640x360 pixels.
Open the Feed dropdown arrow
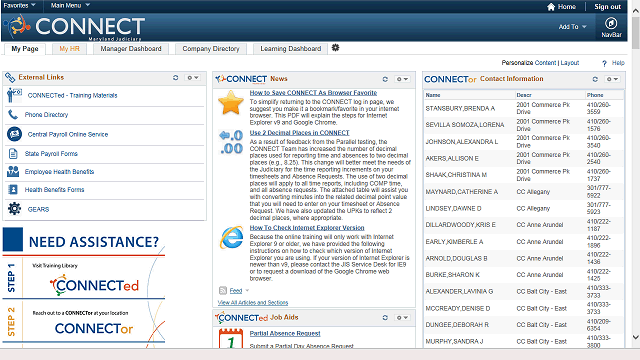[x=247, y=291]
